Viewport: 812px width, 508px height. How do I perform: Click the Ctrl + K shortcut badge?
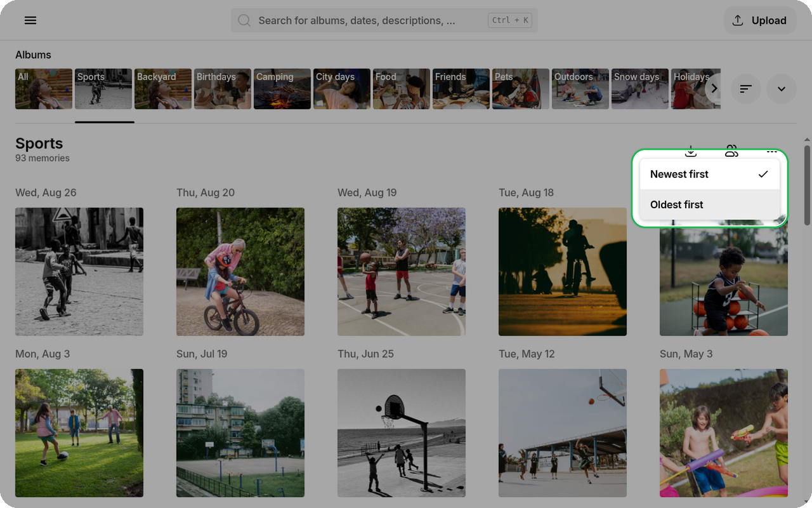pos(510,20)
